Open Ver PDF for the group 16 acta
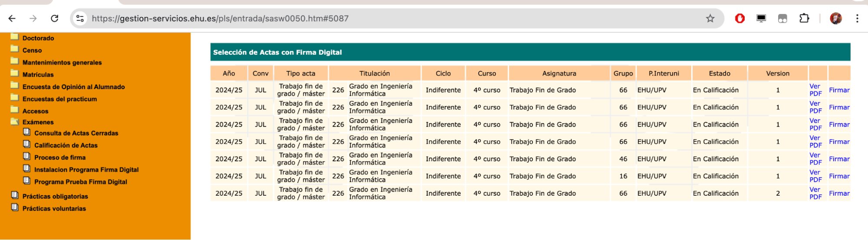This screenshot has width=868, height=240. (x=815, y=176)
